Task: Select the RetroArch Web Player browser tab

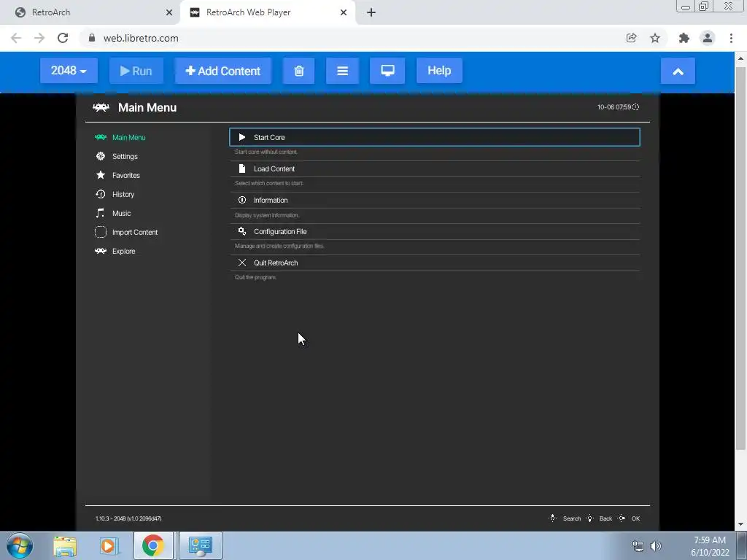Action: pyautogui.click(x=267, y=12)
